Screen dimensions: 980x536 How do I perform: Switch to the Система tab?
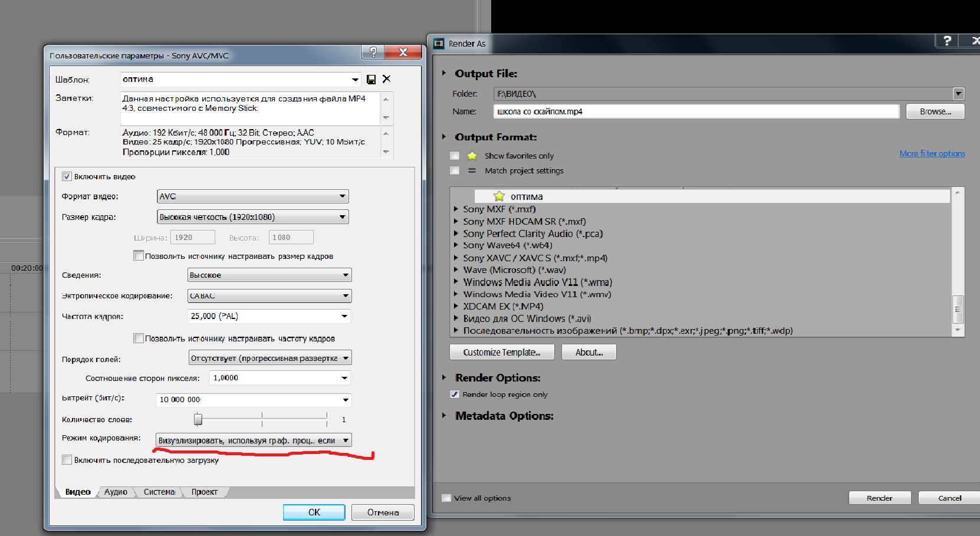159,492
